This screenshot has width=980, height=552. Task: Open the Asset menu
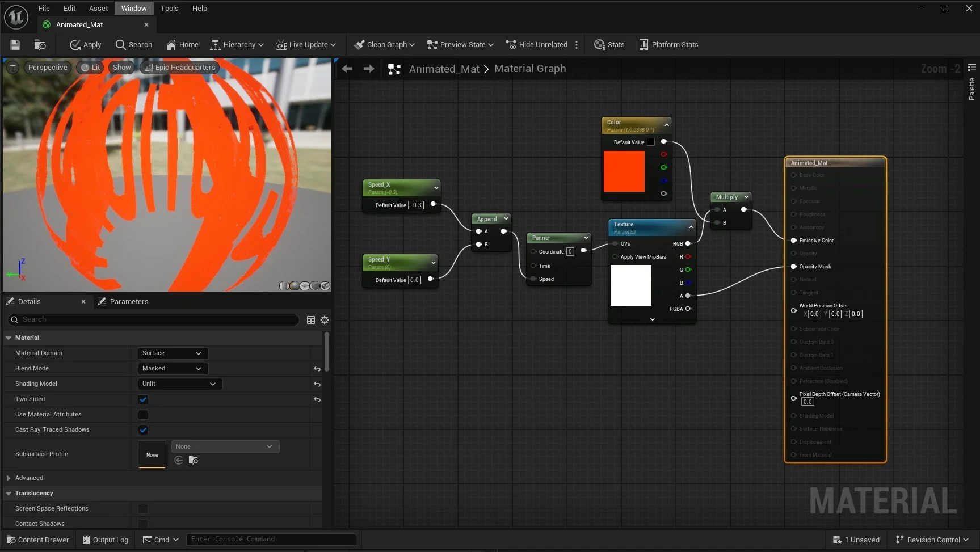[98, 8]
